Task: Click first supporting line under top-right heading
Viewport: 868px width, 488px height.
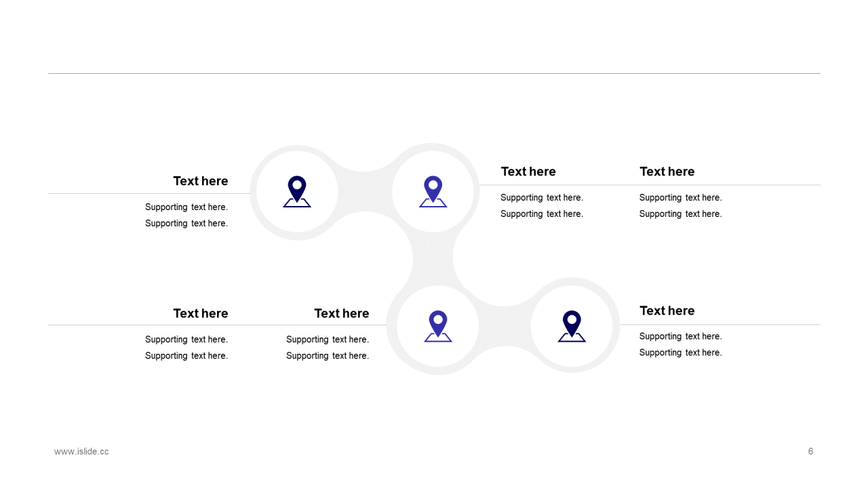Action: [681, 198]
